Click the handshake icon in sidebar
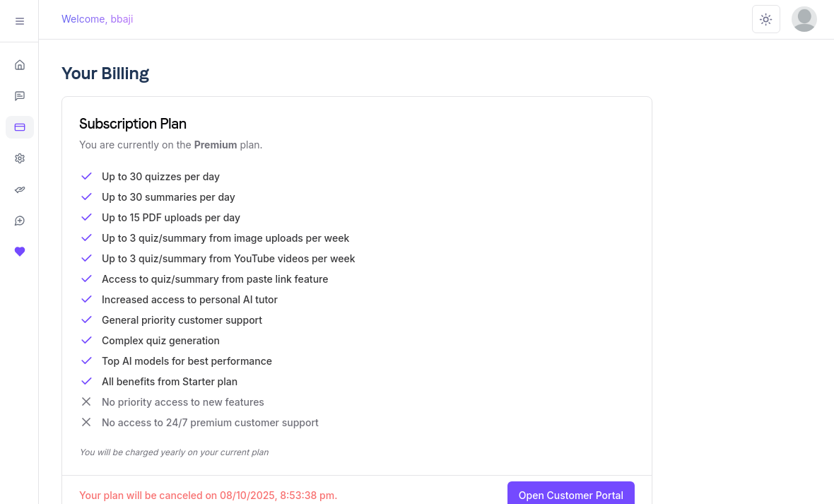This screenshot has width=834, height=504. click(20, 189)
